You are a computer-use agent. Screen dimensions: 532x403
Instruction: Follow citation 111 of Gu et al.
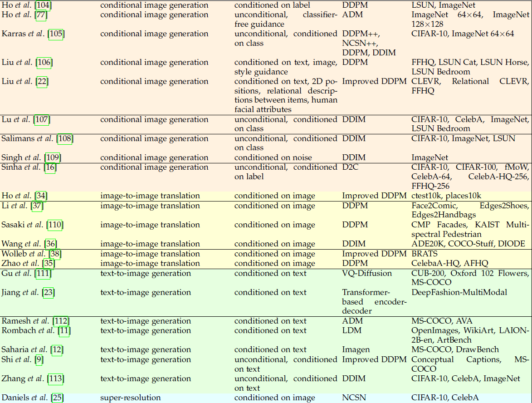click(44, 274)
